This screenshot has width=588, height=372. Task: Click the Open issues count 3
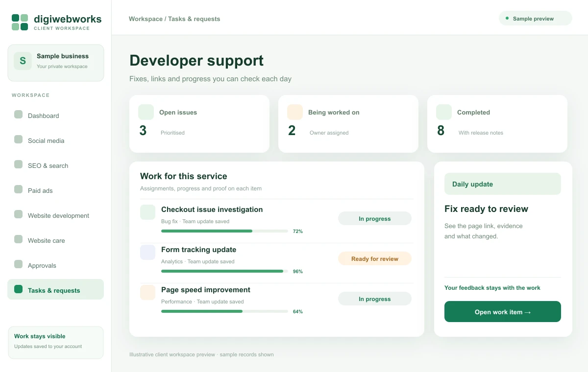(x=143, y=131)
